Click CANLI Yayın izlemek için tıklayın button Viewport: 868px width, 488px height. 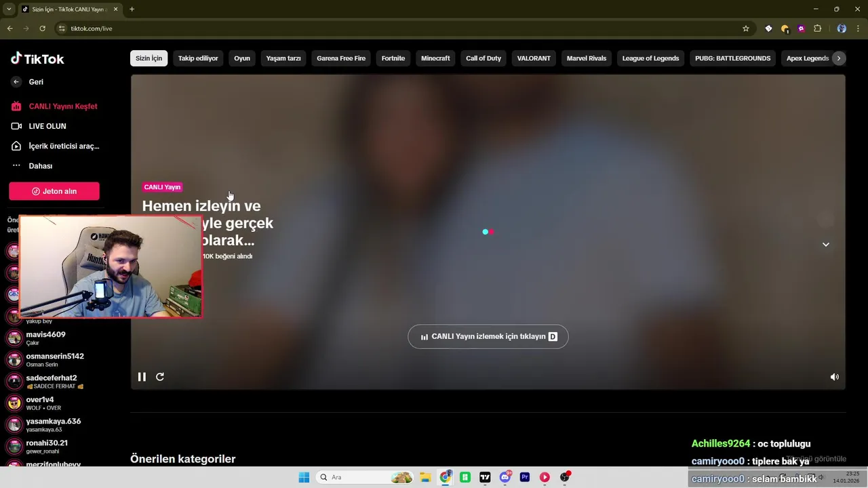pyautogui.click(x=488, y=337)
